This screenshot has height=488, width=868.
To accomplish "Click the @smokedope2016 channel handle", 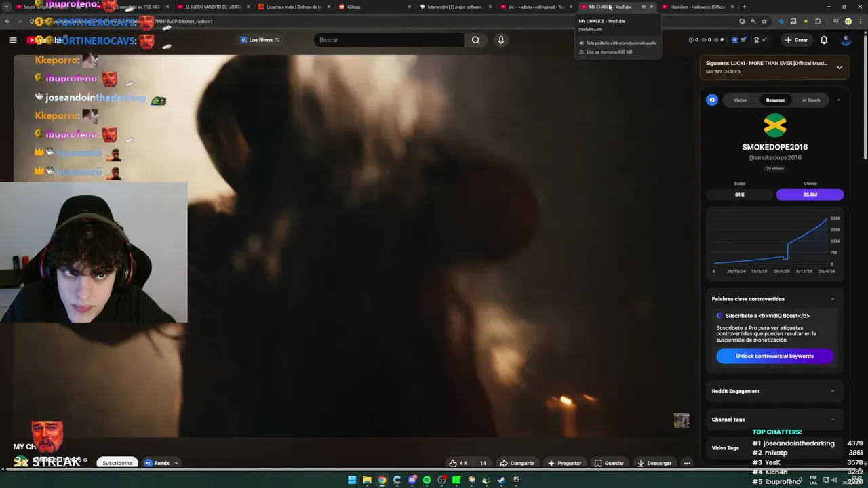I will (x=774, y=157).
